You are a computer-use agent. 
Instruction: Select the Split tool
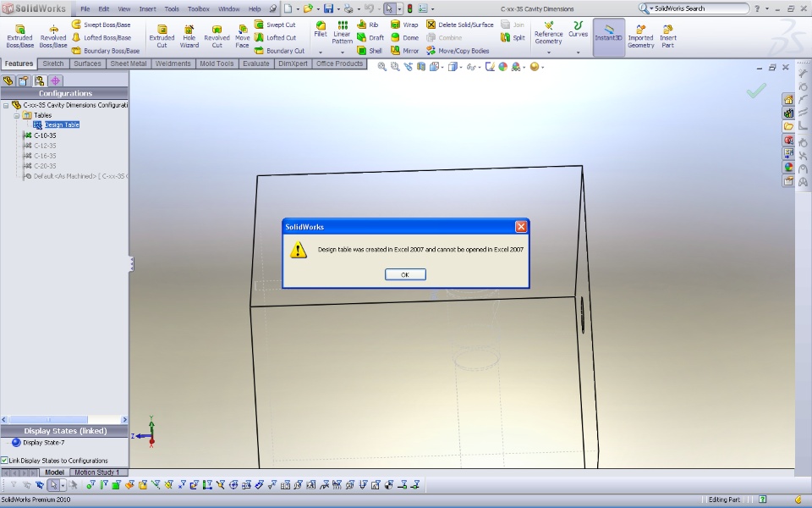[x=513, y=37]
